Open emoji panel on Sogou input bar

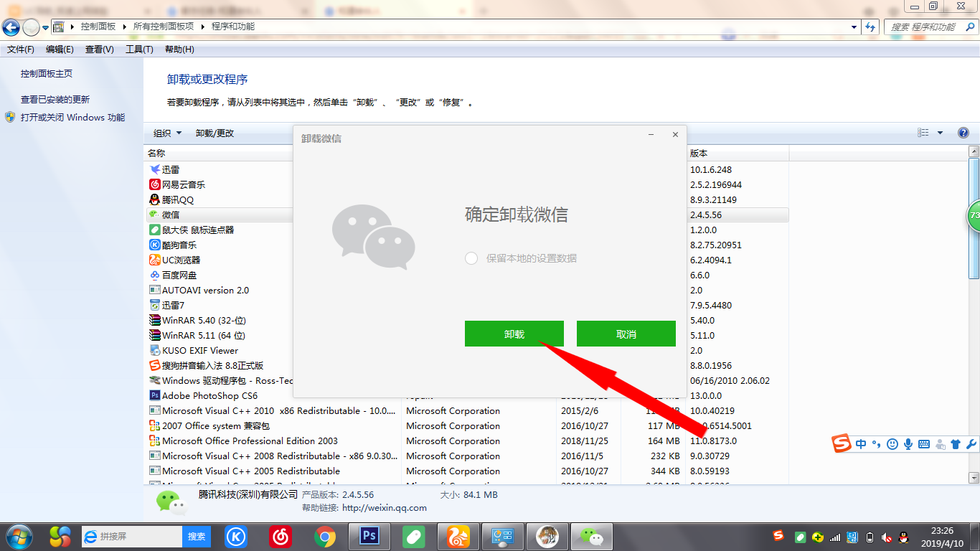pyautogui.click(x=892, y=443)
